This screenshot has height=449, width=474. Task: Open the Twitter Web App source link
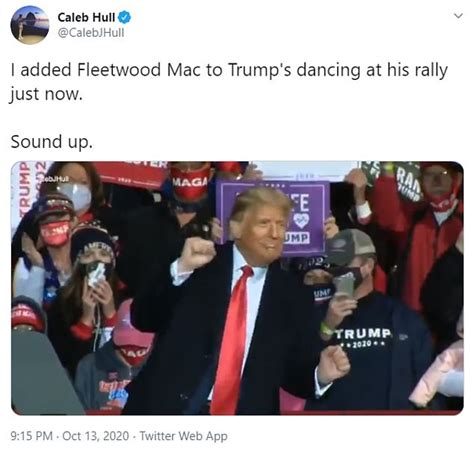[183, 436]
